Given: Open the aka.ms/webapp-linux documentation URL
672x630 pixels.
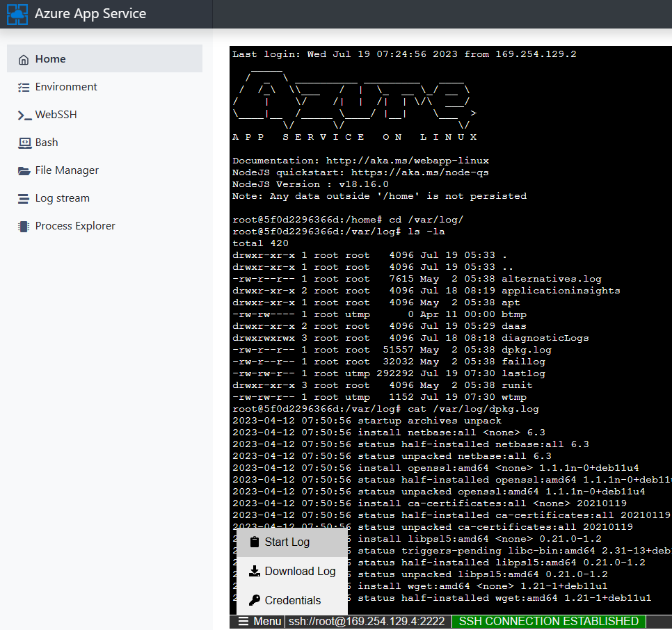Looking at the screenshot, I should point(407,161).
